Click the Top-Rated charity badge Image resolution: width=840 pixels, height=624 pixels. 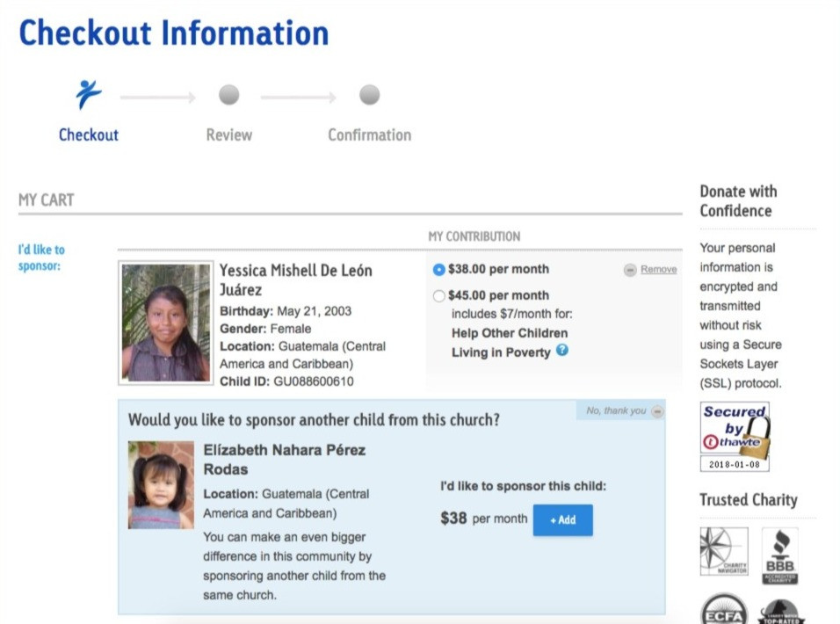tap(780, 611)
